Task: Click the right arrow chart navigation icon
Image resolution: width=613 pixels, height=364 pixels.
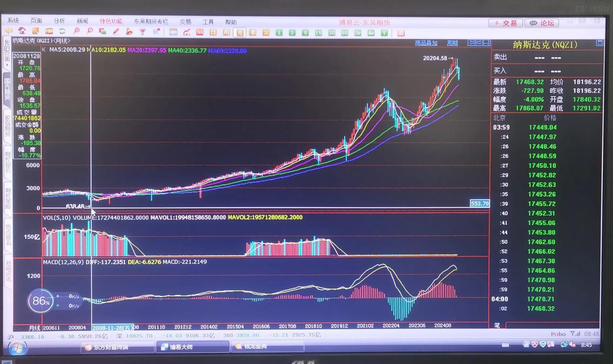Action: click(478, 43)
